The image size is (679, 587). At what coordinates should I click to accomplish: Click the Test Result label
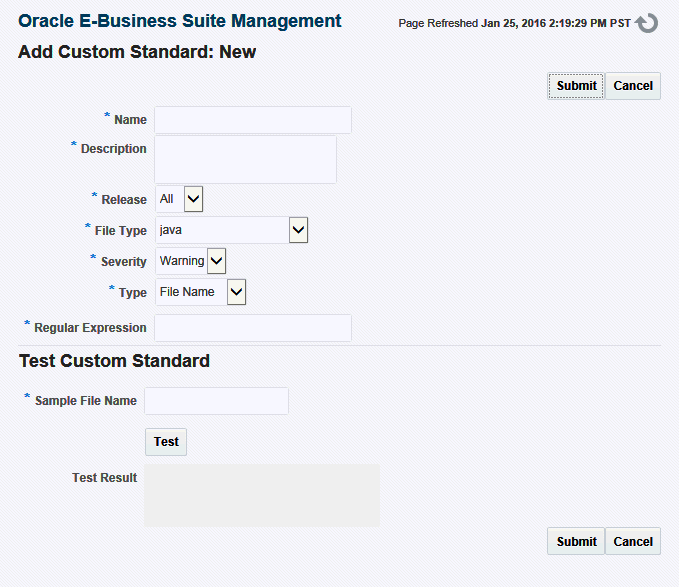pyautogui.click(x=104, y=477)
